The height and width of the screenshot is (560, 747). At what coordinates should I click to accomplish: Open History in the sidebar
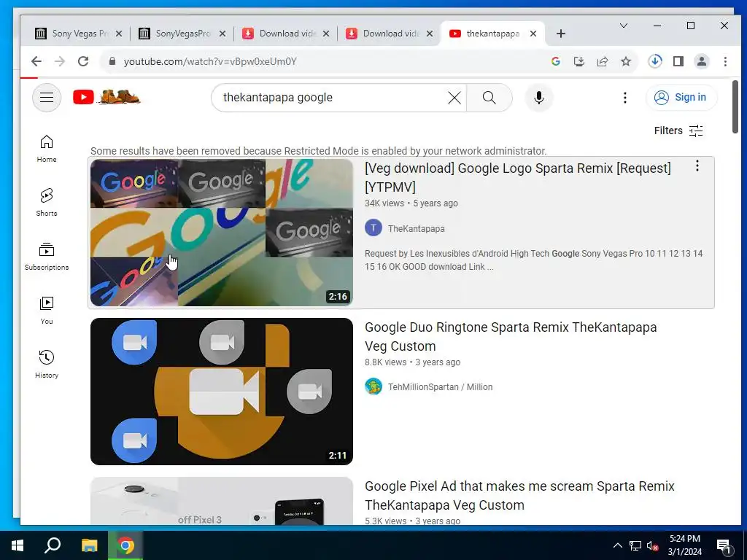point(47,365)
